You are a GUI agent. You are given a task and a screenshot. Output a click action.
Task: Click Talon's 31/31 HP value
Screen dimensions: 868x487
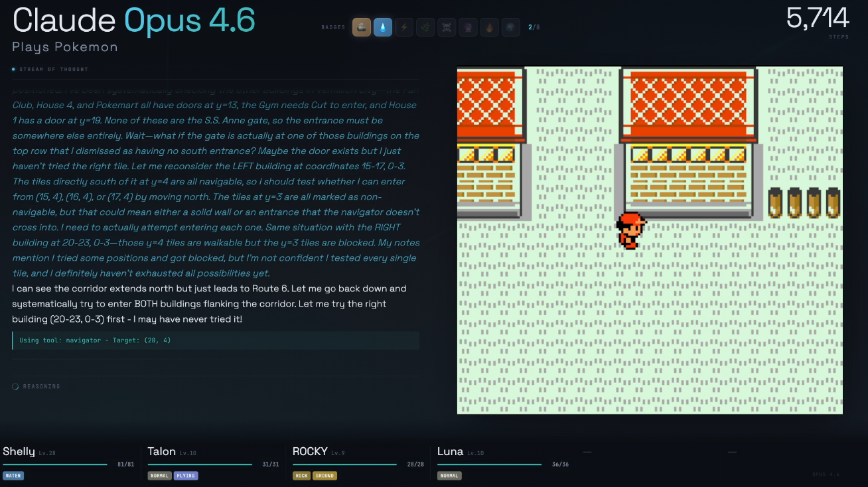(271, 464)
